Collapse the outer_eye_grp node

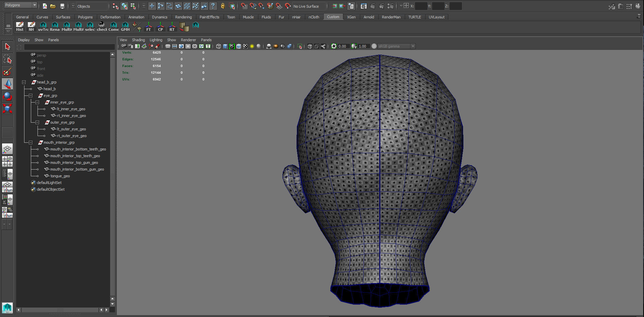point(37,122)
